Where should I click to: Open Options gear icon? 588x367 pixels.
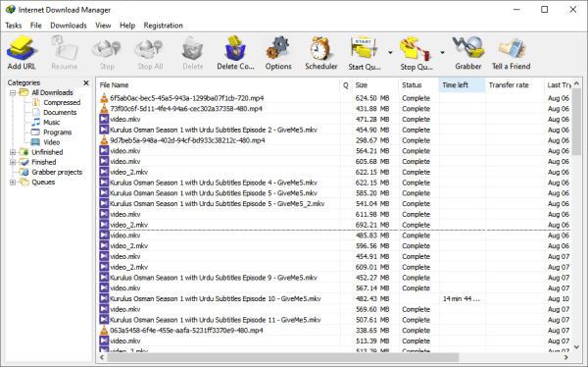click(x=278, y=48)
